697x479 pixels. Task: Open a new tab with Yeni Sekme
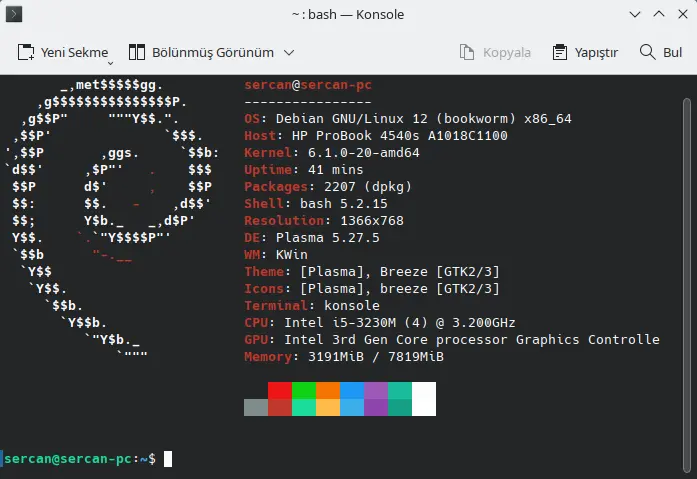point(63,52)
